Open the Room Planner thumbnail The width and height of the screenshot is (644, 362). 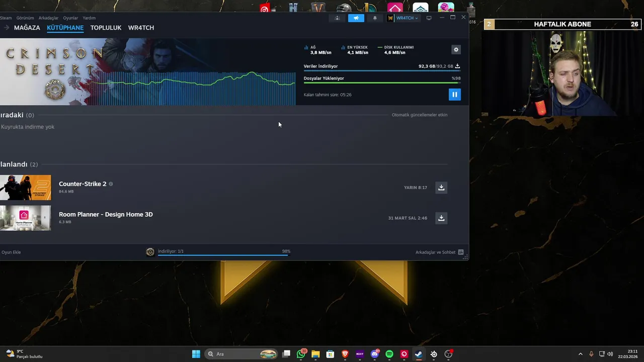pyautogui.click(x=25, y=218)
